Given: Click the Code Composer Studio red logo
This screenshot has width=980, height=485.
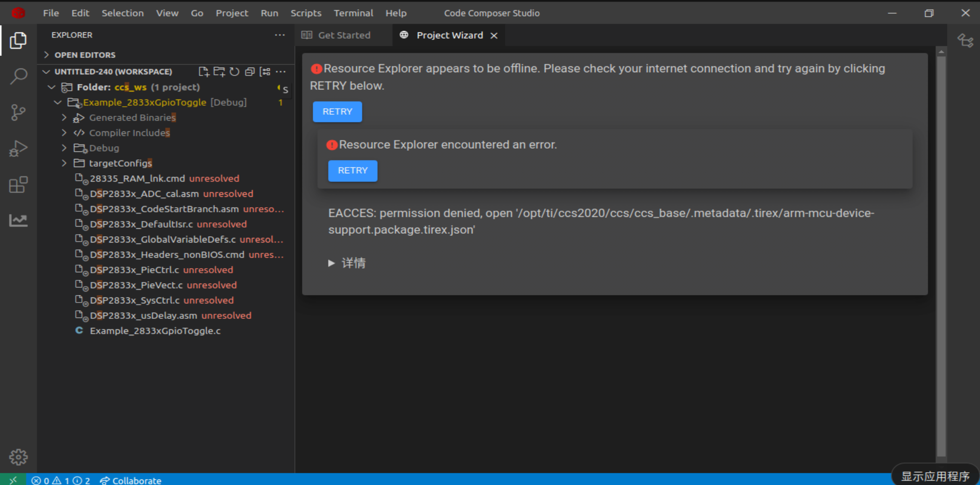Looking at the screenshot, I should point(18,13).
